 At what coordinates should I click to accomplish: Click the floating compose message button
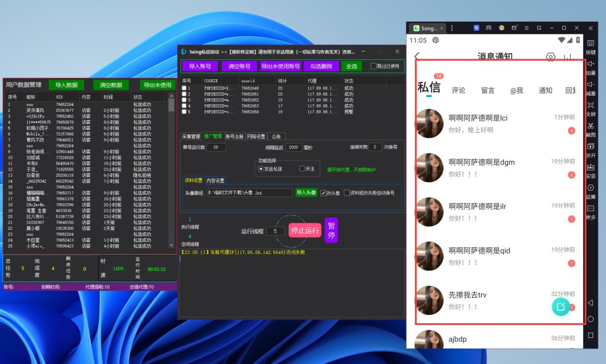click(x=560, y=307)
